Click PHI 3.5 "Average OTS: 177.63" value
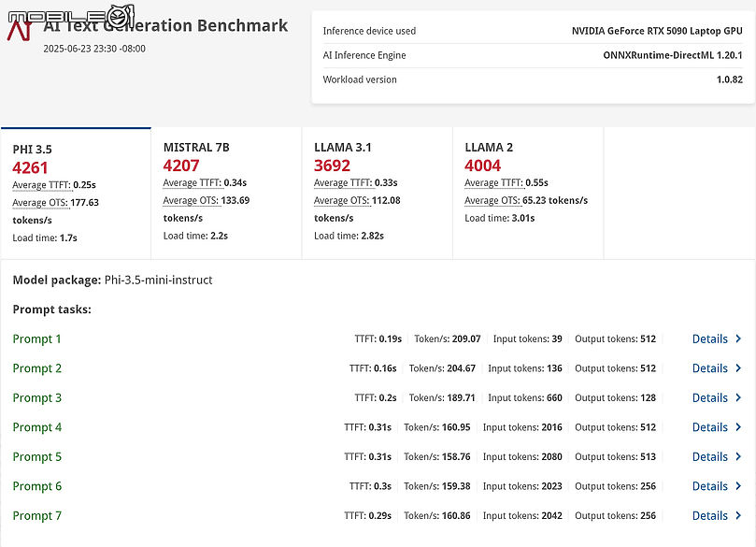 [x=55, y=203]
